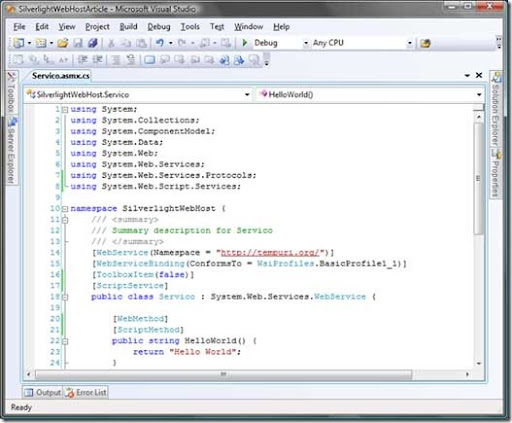The height and width of the screenshot is (423, 512).
Task: Collapse the Servico class at line 18
Action: point(65,297)
